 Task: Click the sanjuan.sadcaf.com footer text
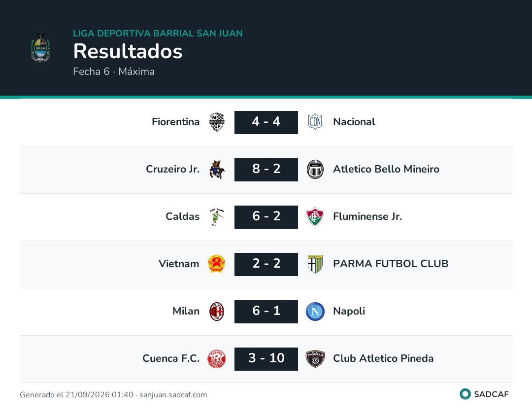tap(173, 395)
